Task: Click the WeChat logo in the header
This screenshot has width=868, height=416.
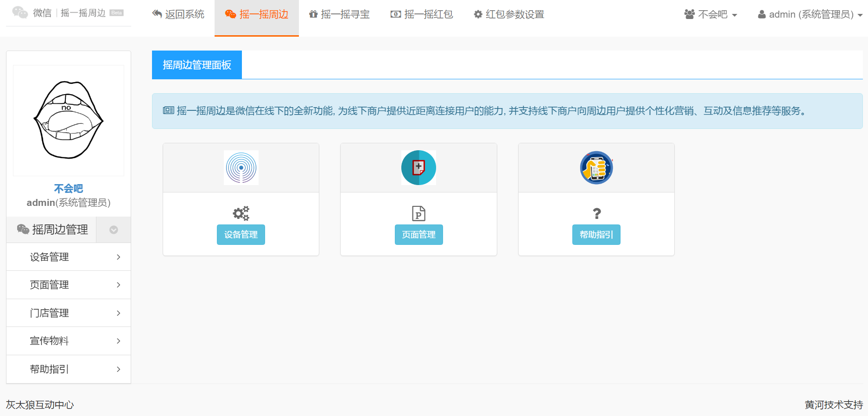Action: click(20, 13)
